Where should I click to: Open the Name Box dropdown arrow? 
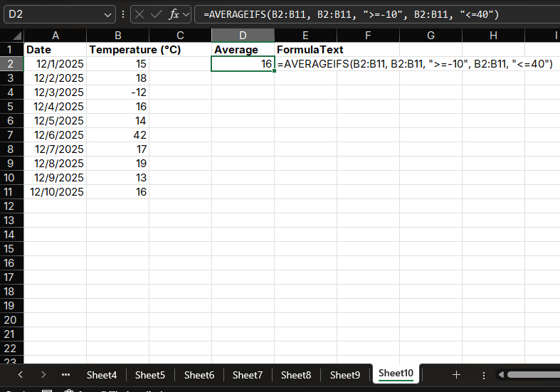[x=107, y=14]
